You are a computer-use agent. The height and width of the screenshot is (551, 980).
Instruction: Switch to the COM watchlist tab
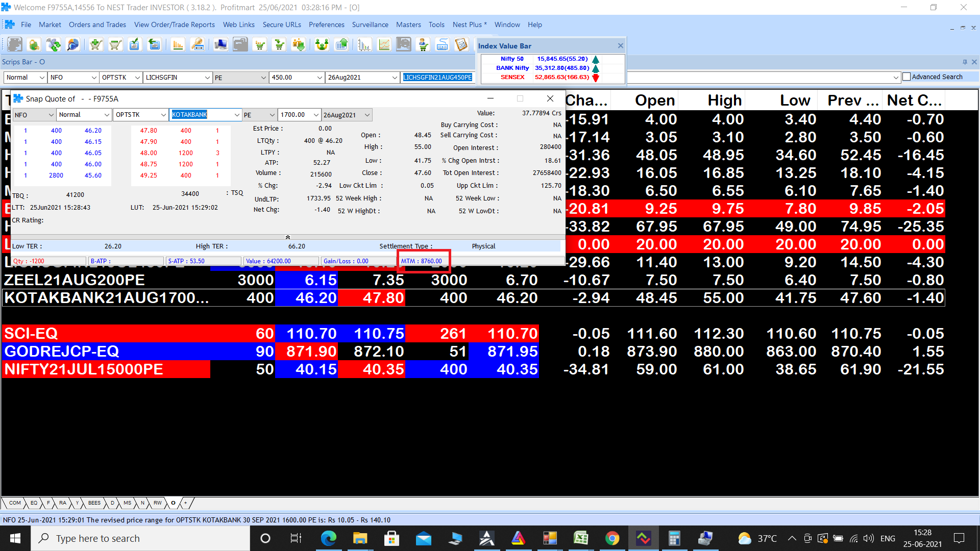(15, 503)
